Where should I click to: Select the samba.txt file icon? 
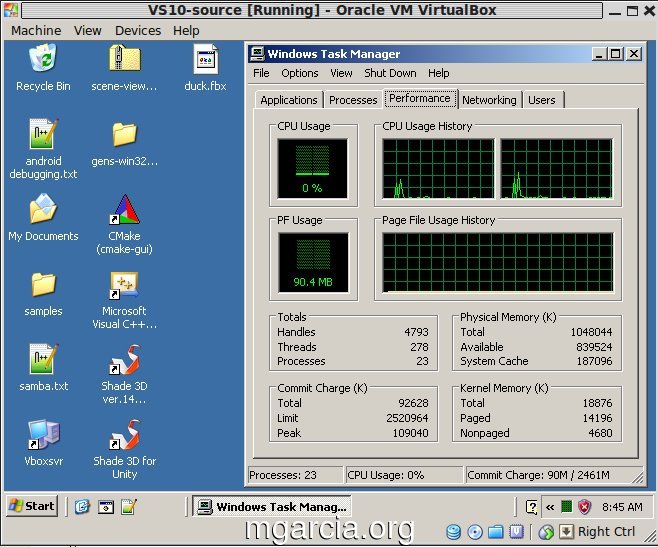click(x=43, y=359)
